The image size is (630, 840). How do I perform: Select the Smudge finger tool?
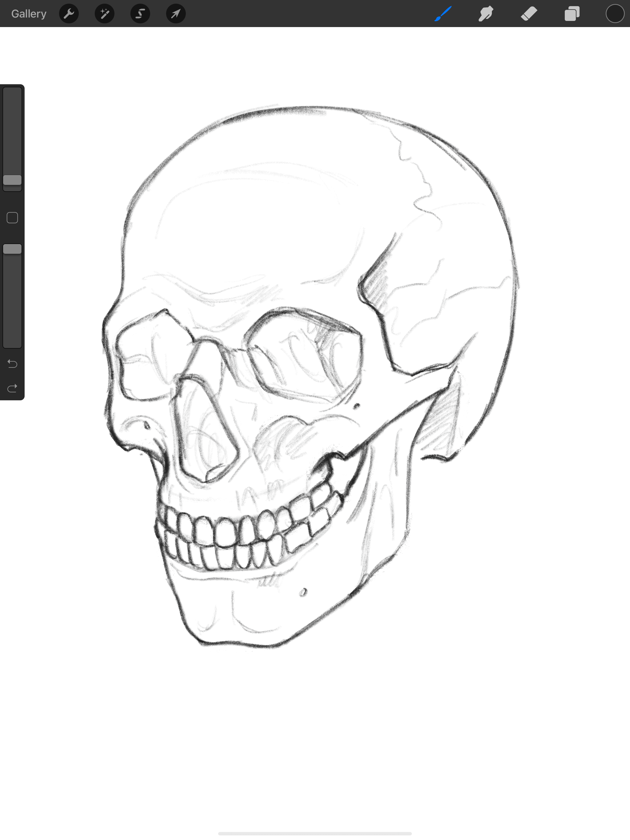click(486, 14)
